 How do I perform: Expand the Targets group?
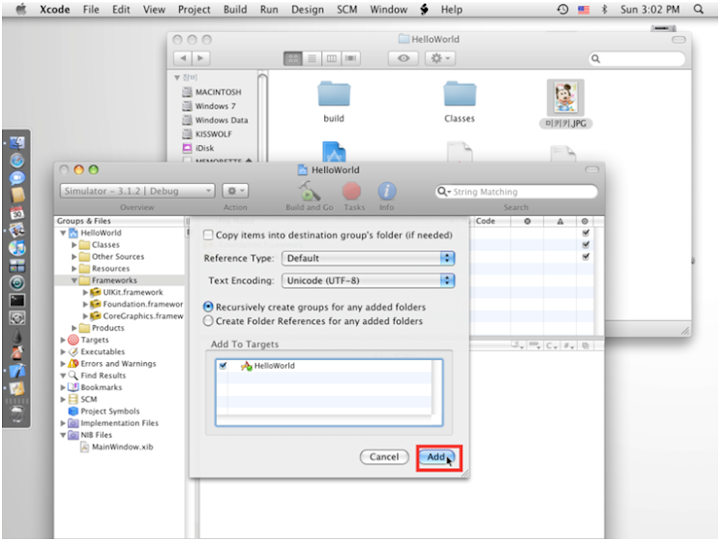tap(63, 340)
